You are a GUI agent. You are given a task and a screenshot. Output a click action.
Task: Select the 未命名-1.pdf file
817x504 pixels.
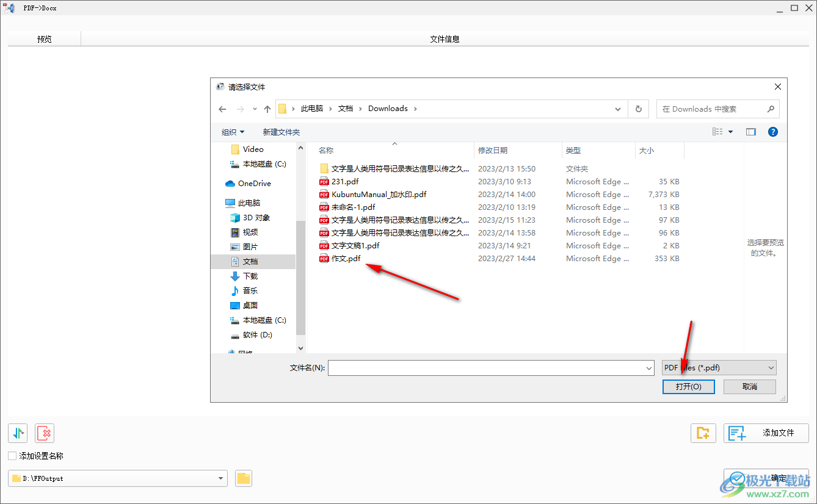[347, 207]
